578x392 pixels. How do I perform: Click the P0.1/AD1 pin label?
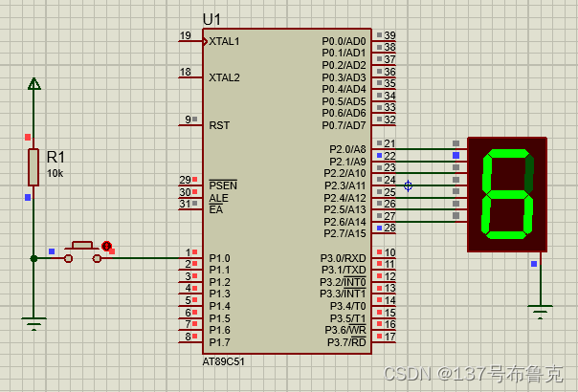coord(344,53)
